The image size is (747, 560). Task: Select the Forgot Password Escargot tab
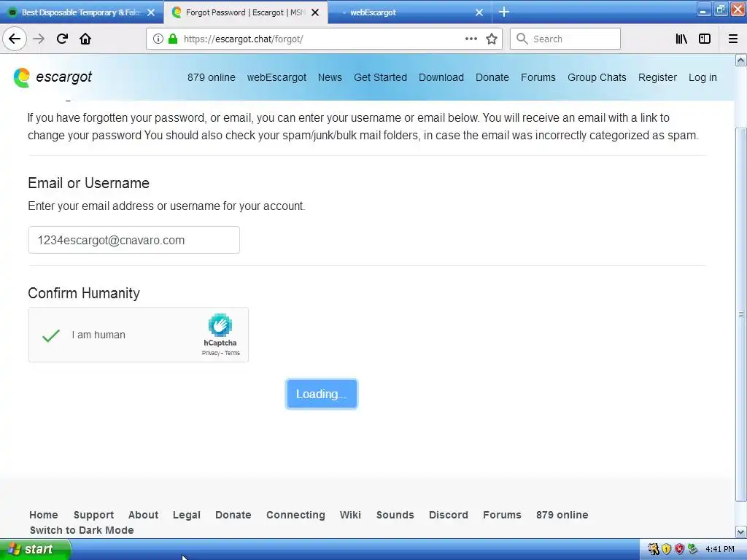coord(246,12)
